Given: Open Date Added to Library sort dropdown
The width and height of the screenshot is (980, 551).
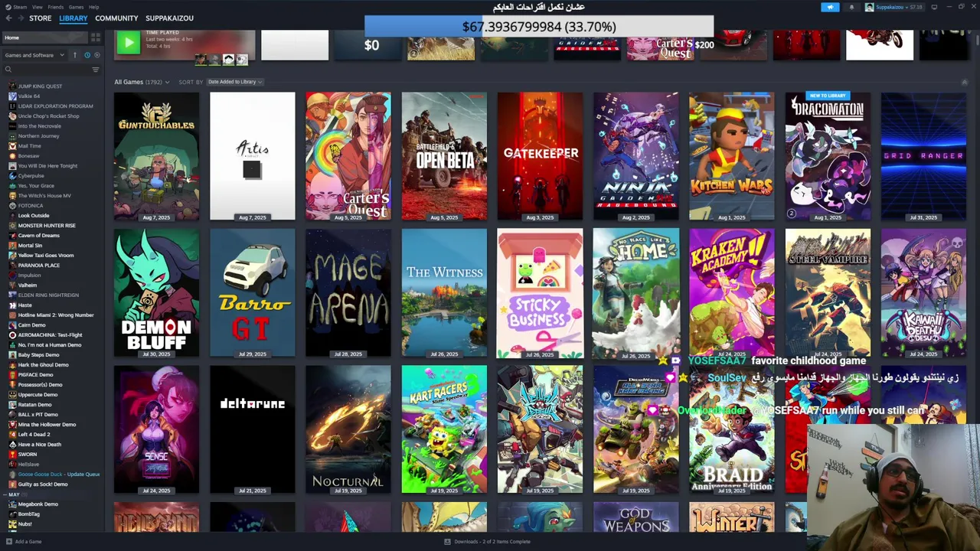Looking at the screenshot, I should click(234, 82).
